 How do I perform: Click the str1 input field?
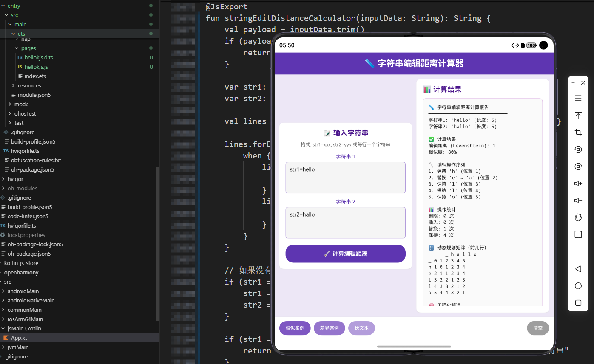345,177
